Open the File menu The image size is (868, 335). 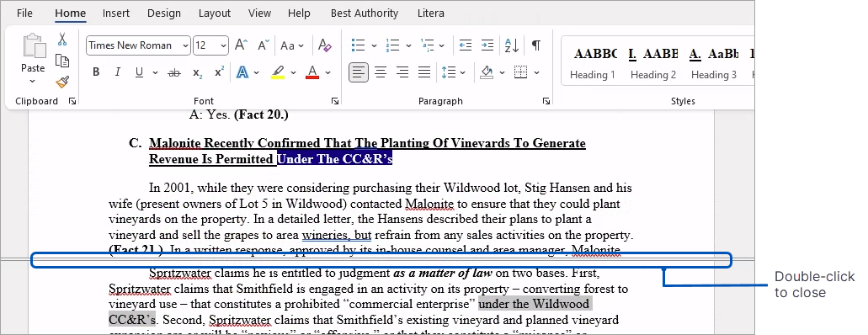(x=24, y=13)
